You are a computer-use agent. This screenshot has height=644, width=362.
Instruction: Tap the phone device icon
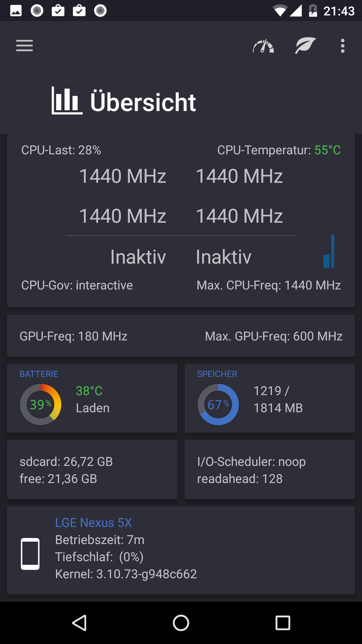click(30, 554)
